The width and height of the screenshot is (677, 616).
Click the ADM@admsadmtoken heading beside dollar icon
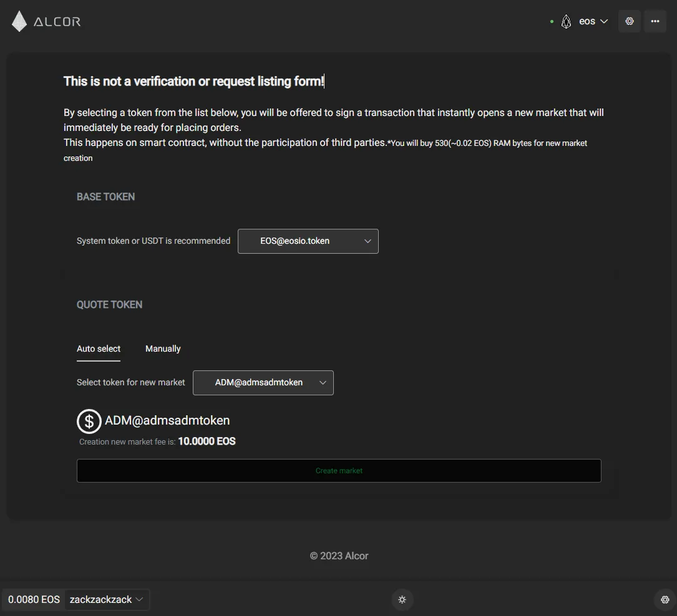167,420
